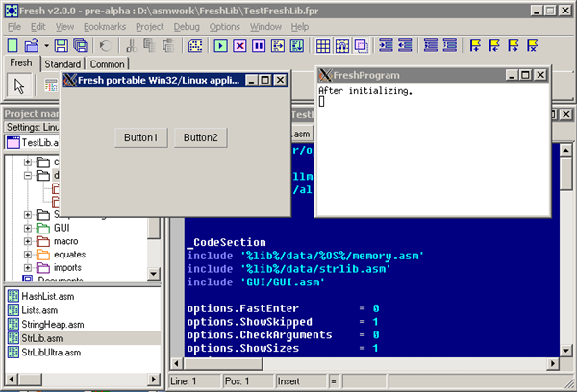Click the new file icon in toolbar
Screen dimensions: 577x392
coord(12,45)
